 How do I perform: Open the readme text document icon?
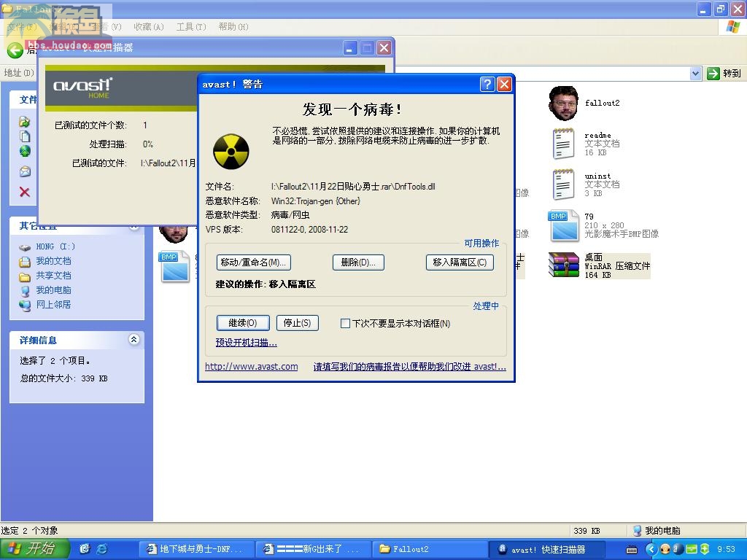tap(563, 144)
